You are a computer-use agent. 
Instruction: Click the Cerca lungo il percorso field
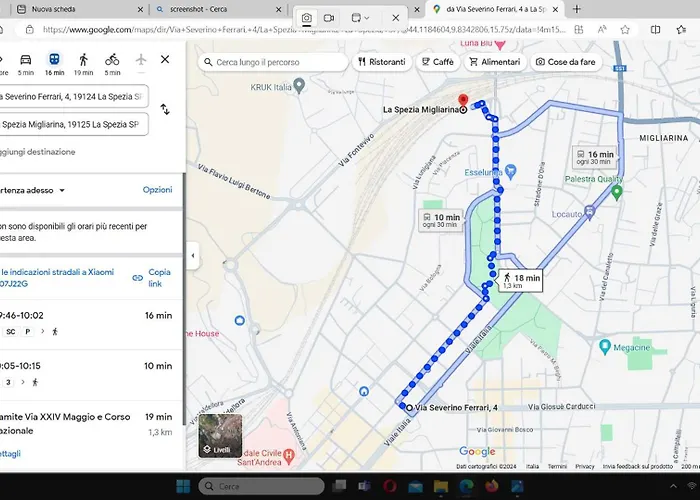272,62
